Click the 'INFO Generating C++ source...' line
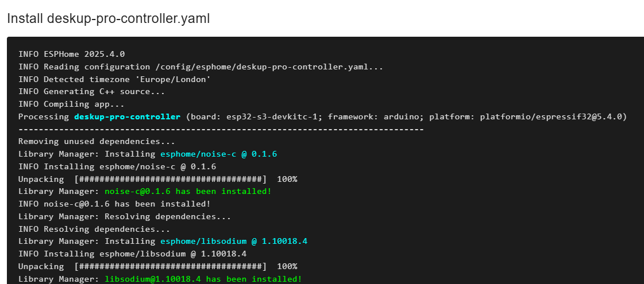 pos(91,92)
